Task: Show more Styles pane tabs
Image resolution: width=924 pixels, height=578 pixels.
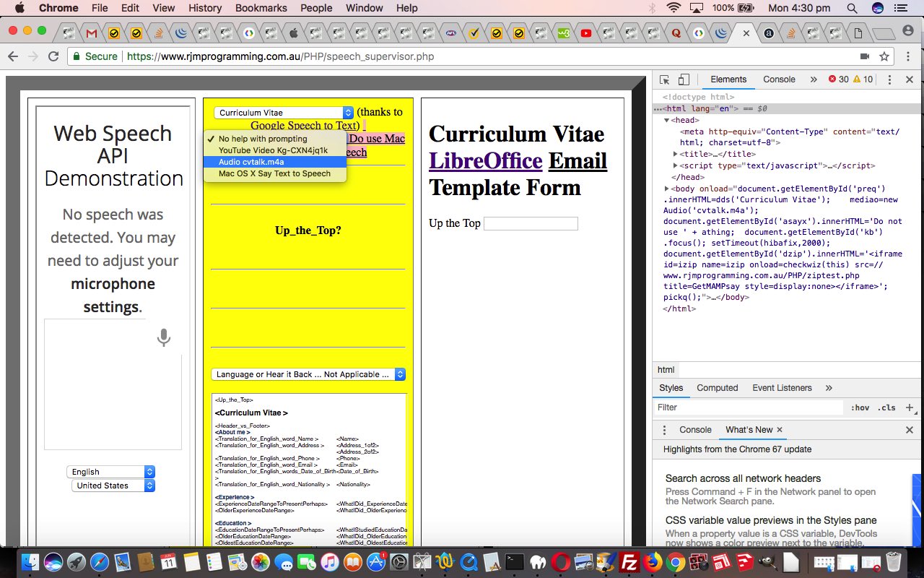Action: coord(829,388)
